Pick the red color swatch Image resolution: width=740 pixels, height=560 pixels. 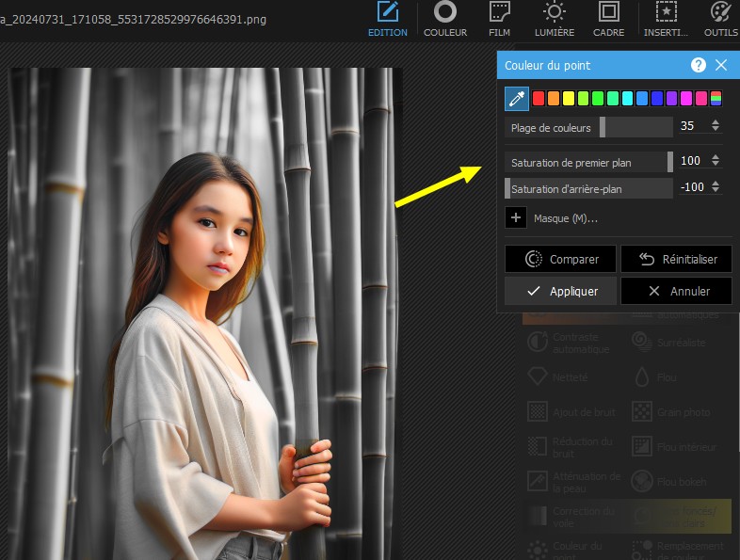point(539,99)
